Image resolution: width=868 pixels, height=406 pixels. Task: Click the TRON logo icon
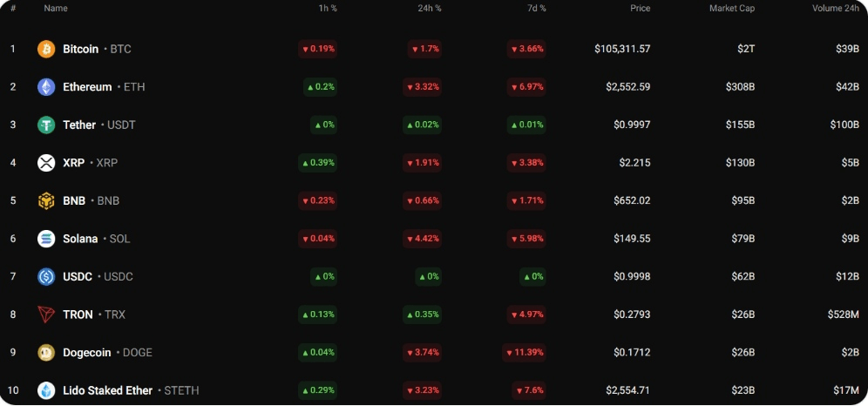point(46,315)
